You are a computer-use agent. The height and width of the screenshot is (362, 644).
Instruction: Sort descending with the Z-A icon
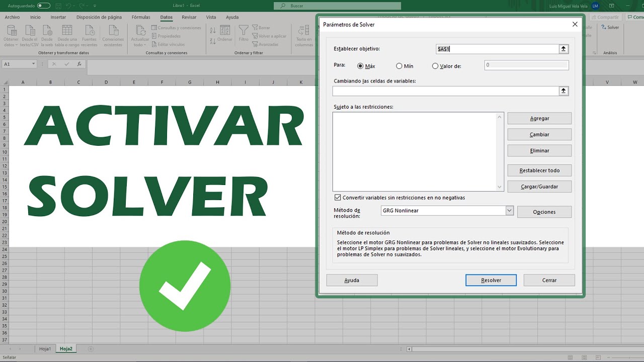click(x=213, y=41)
